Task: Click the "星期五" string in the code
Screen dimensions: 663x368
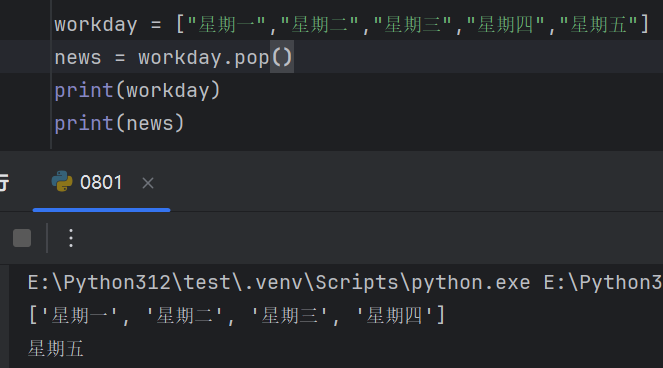Action: (599, 24)
